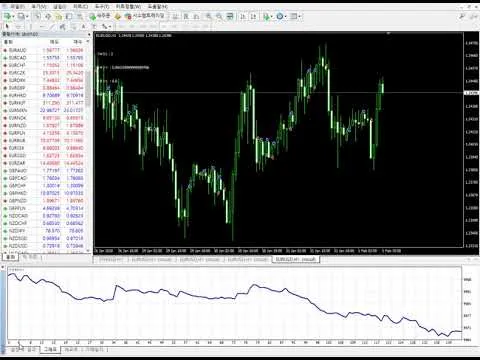Screen dimensions: 480x360
Task: Toggle the Strategy Tester icon
Action: [80, 16]
